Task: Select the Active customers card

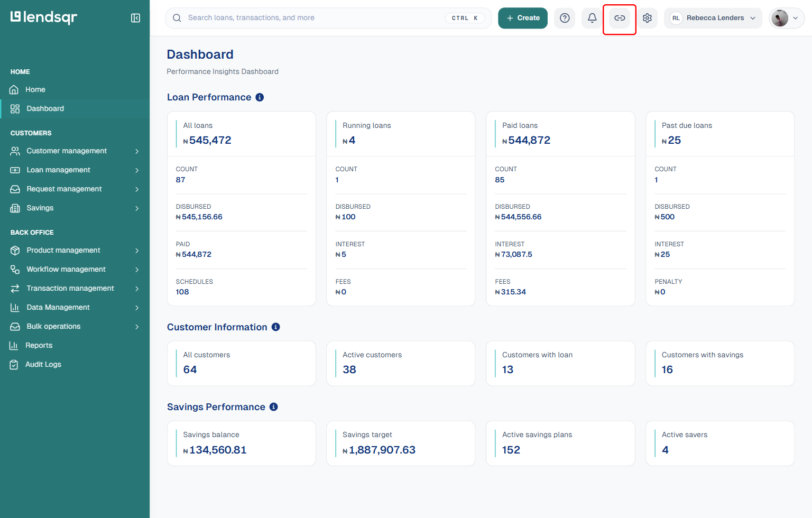Action: [x=401, y=363]
